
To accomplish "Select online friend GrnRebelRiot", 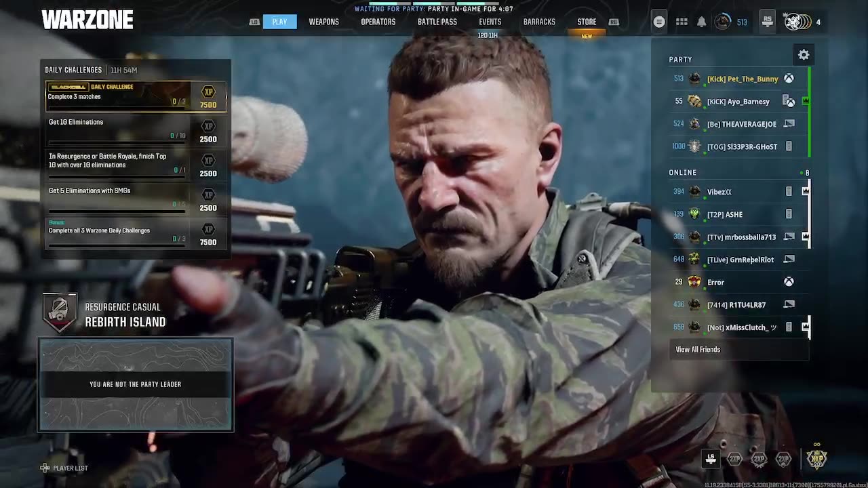I will tap(738, 260).
